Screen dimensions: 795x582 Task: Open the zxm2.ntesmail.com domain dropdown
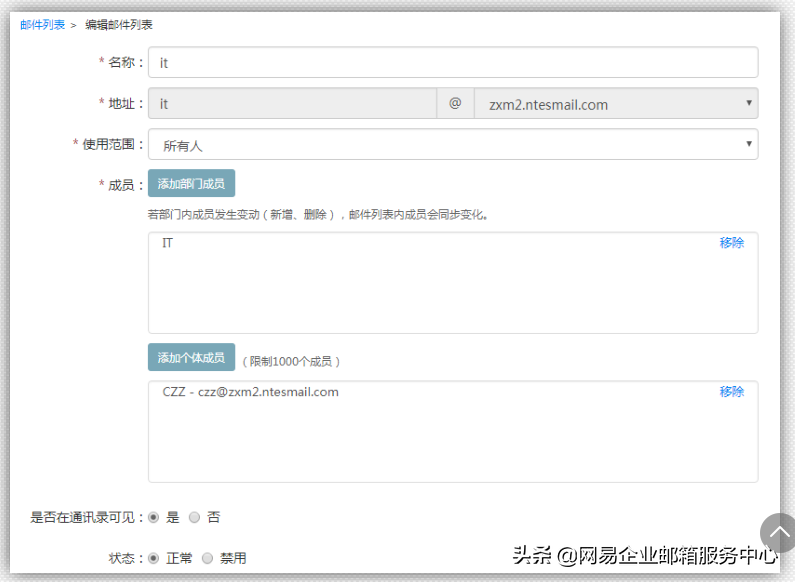coord(616,103)
